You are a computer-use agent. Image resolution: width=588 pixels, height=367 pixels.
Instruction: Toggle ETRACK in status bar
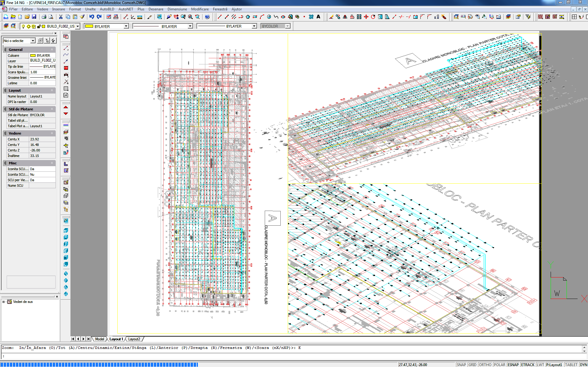click(x=528, y=365)
